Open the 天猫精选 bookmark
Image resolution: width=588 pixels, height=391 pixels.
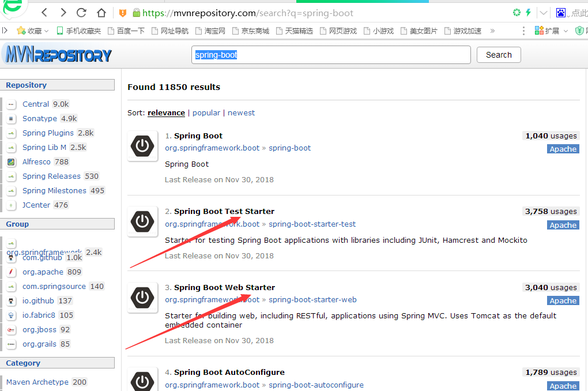[295, 31]
